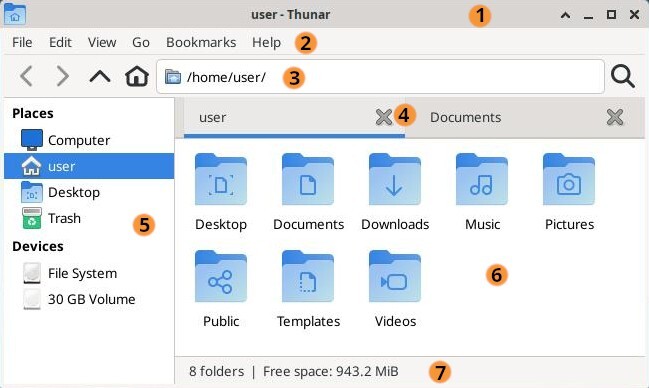Image resolution: width=649 pixels, height=388 pixels.
Task: Select the Desktop folder icon in the main view
Action: (x=221, y=179)
